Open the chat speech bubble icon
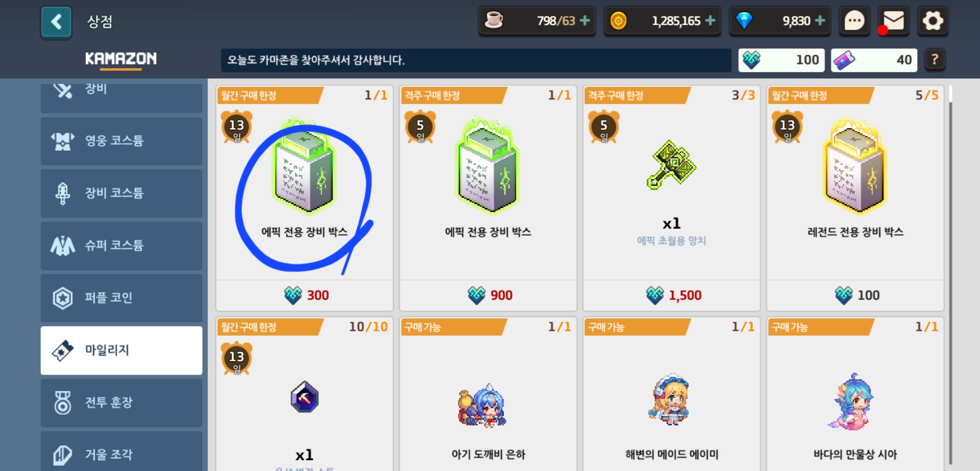Viewport: 980px width, 471px height. 854,21
